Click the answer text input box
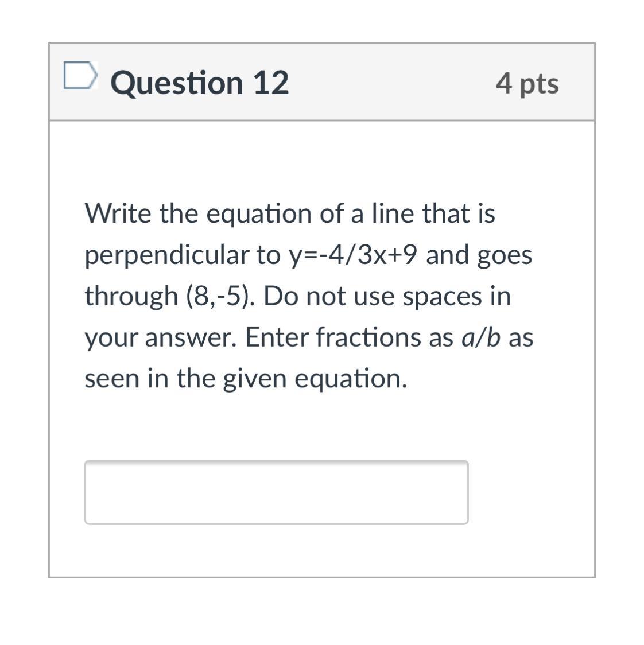Screen dimensions: 644x645 click(x=276, y=492)
